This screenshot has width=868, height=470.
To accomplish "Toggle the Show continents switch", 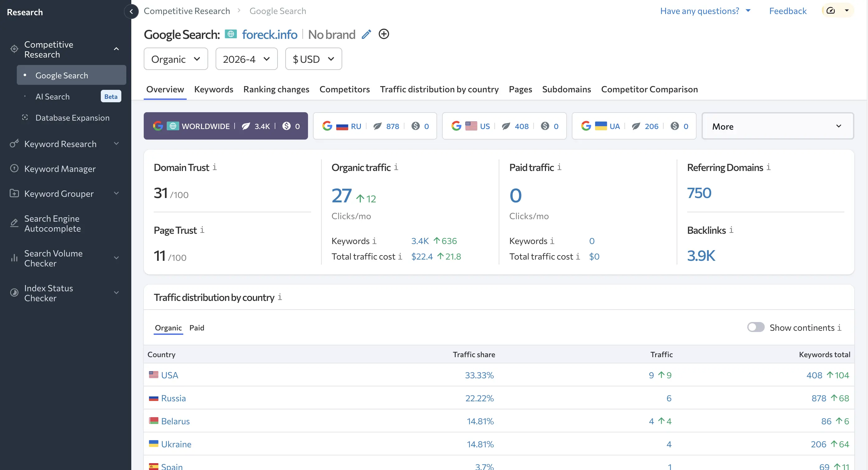I will [x=756, y=327].
